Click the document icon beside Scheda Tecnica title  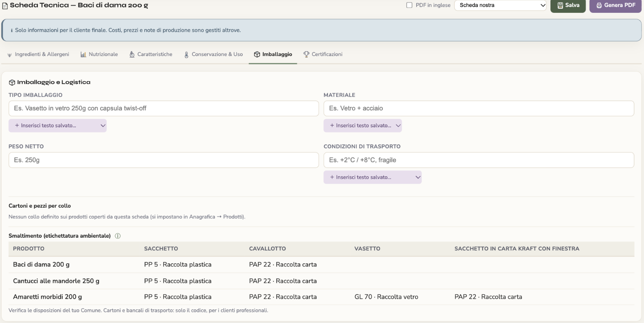point(5,6)
